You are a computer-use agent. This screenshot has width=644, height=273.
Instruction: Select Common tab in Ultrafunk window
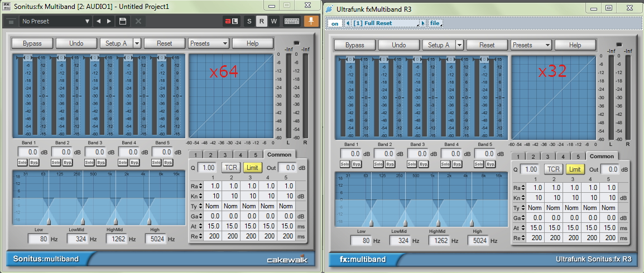click(602, 156)
